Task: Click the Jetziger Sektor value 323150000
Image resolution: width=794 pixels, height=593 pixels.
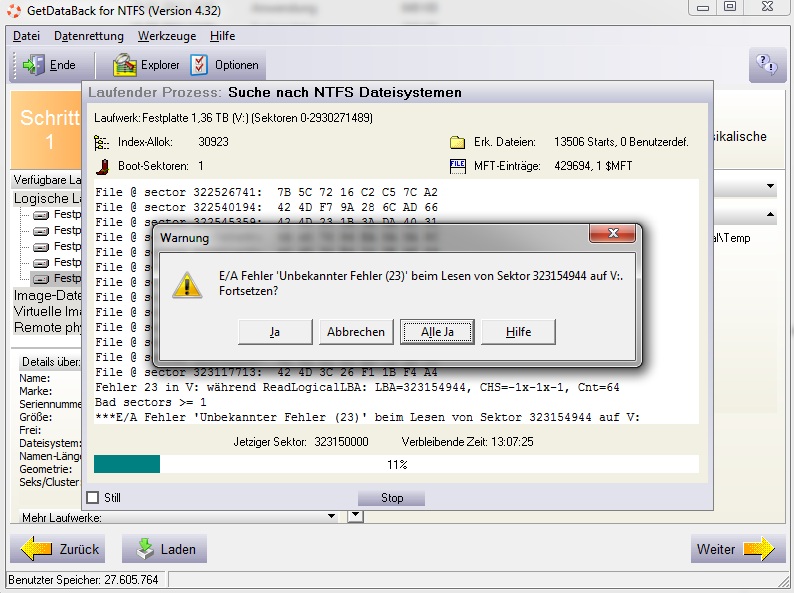Action: 341,442
